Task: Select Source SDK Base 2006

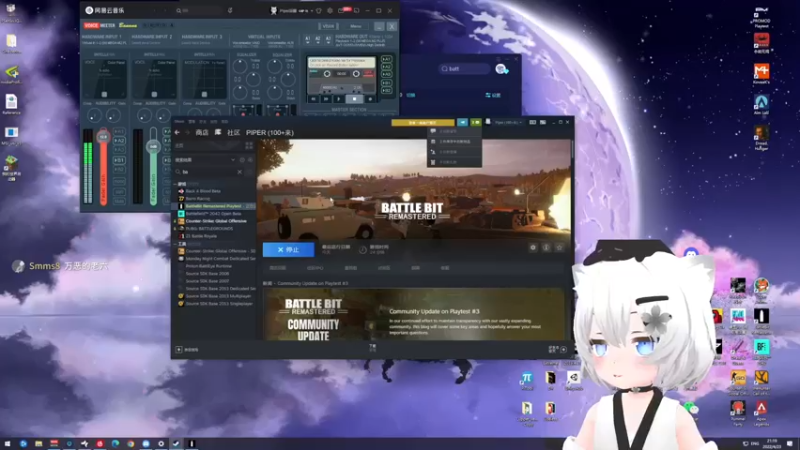Action: [x=207, y=273]
